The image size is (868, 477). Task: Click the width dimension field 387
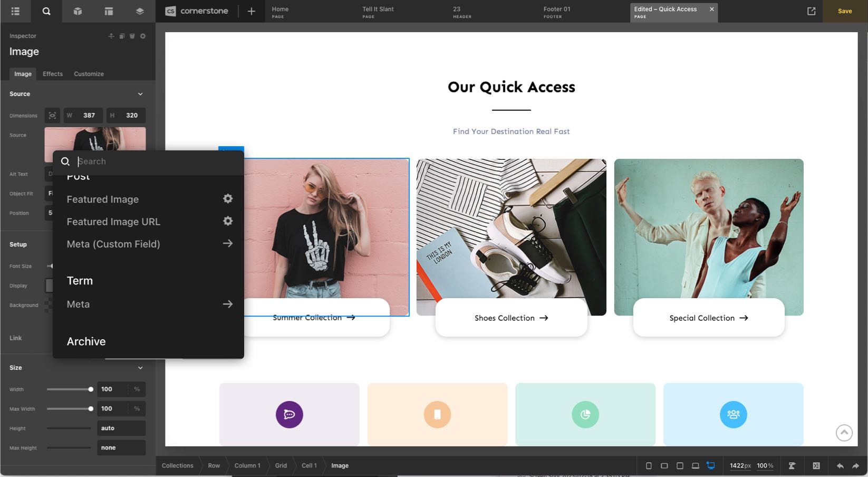point(83,116)
